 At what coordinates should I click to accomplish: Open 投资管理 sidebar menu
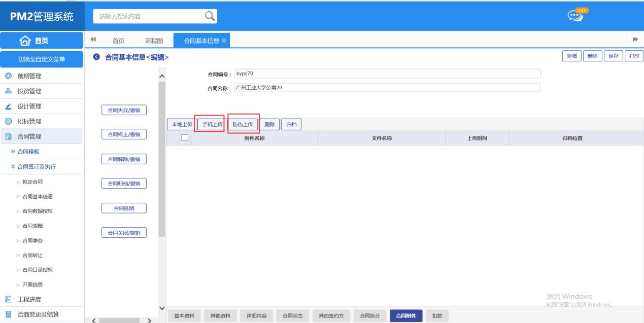tap(29, 91)
